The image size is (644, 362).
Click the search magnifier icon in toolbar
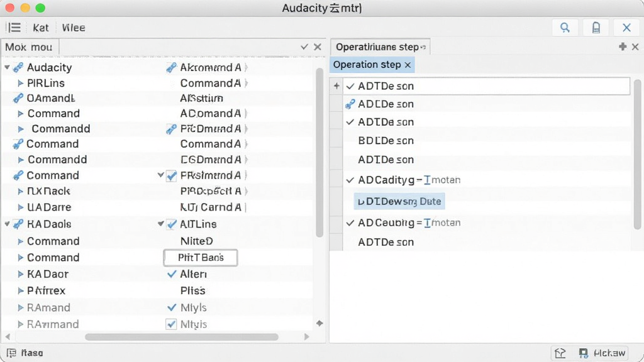[x=565, y=28]
